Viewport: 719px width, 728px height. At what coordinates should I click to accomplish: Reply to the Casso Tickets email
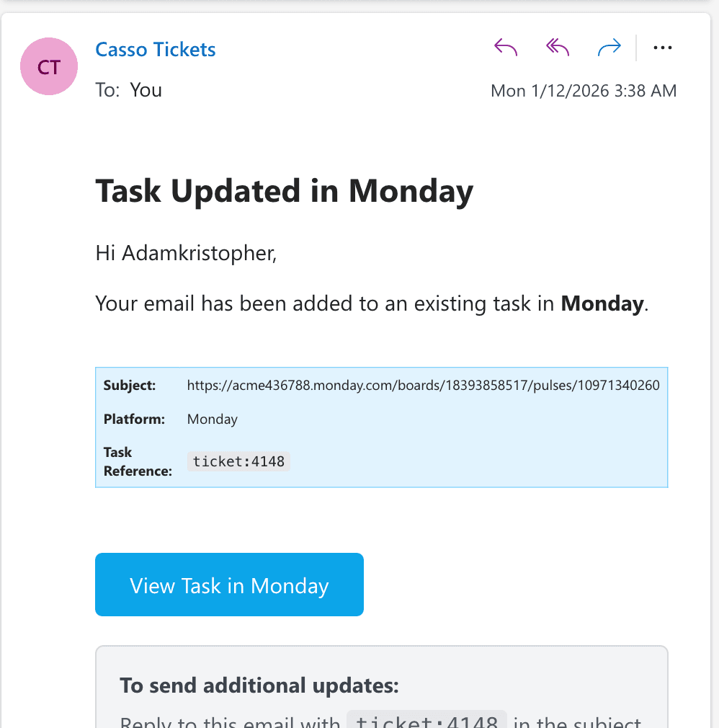point(506,47)
